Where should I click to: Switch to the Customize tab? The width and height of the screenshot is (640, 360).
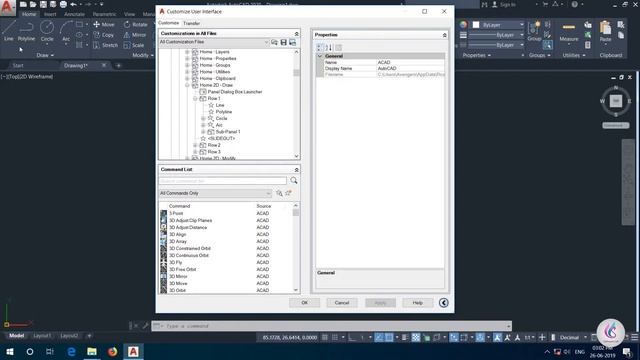(x=169, y=23)
